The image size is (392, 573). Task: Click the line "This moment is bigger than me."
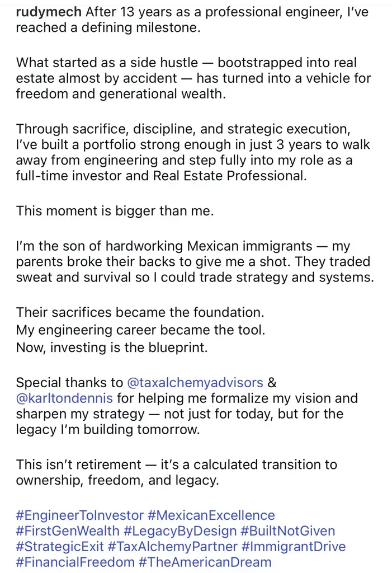click(115, 211)
